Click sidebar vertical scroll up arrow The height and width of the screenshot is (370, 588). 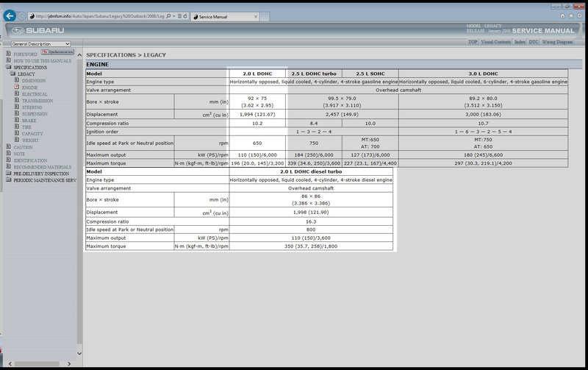pos(79,55)
